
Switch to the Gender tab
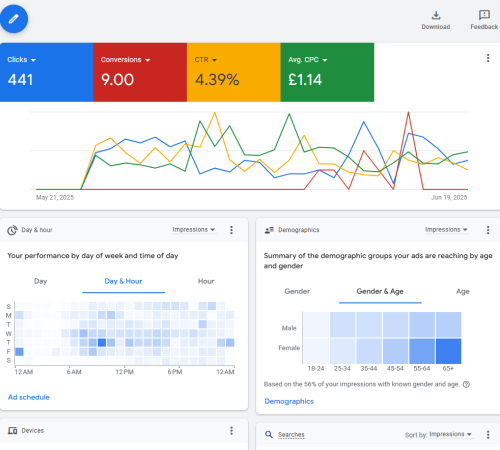click(297, 291)
